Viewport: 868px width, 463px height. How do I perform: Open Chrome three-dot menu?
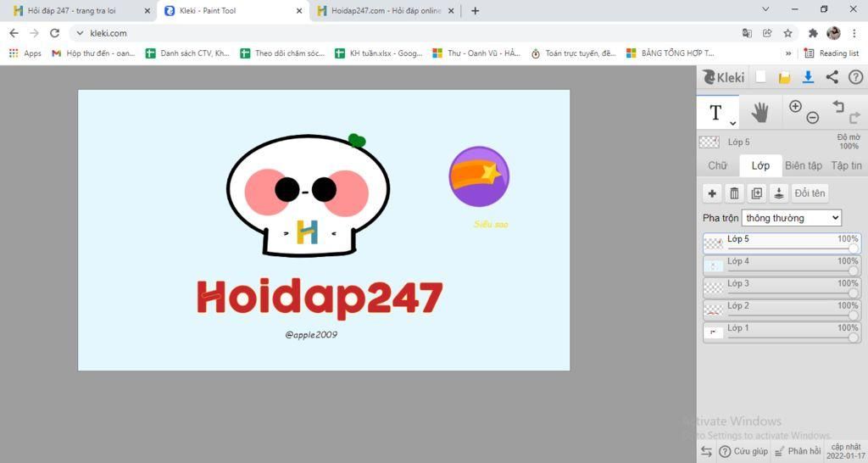coord(854,33)
